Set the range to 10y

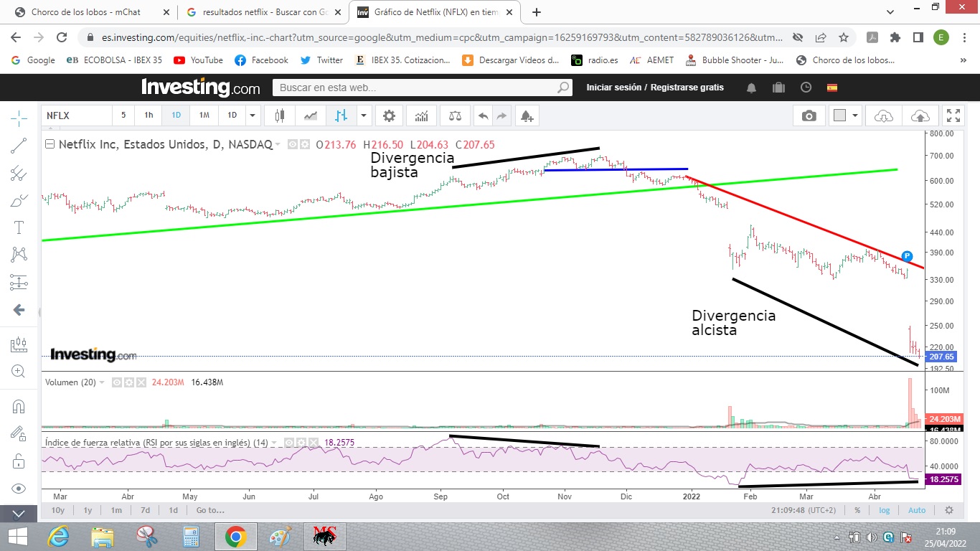pyautogui.click(x=58, y=510)
